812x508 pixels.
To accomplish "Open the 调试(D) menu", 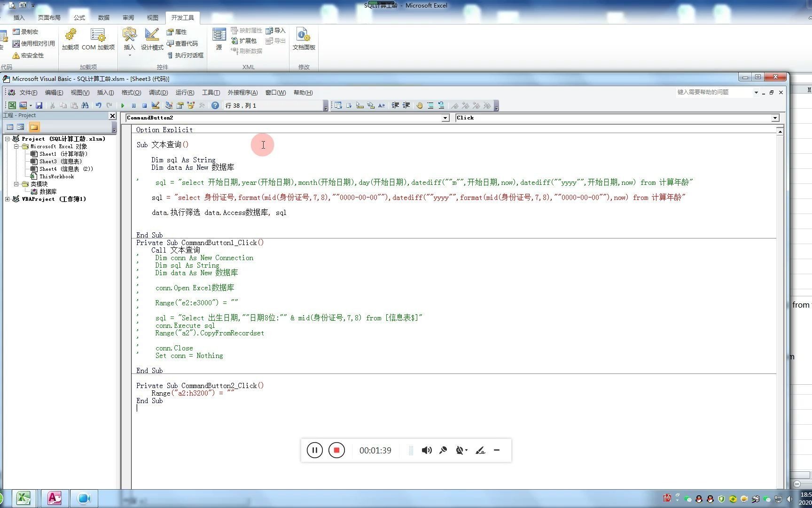I will [x=158, y=92].
